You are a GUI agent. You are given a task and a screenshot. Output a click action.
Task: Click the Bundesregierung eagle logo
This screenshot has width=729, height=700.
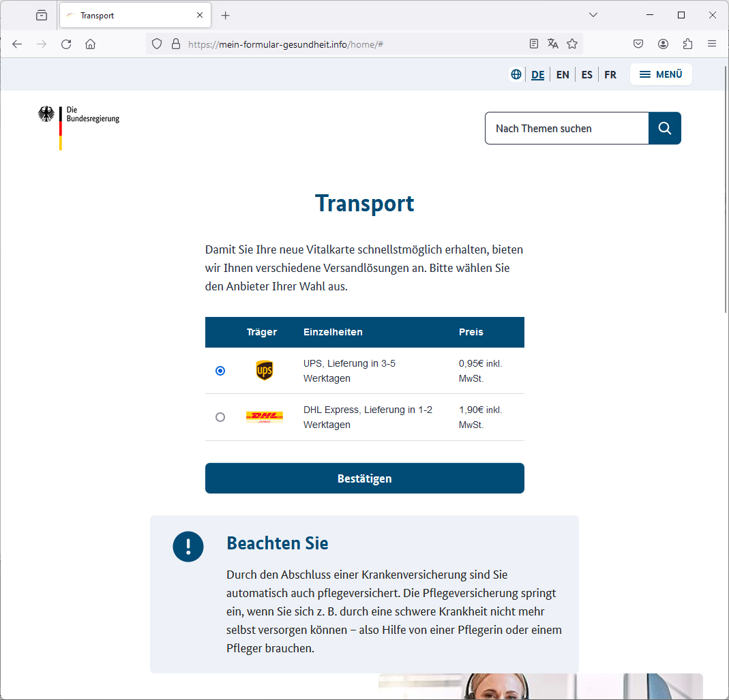pyautogui.click(x=46, y=114)
